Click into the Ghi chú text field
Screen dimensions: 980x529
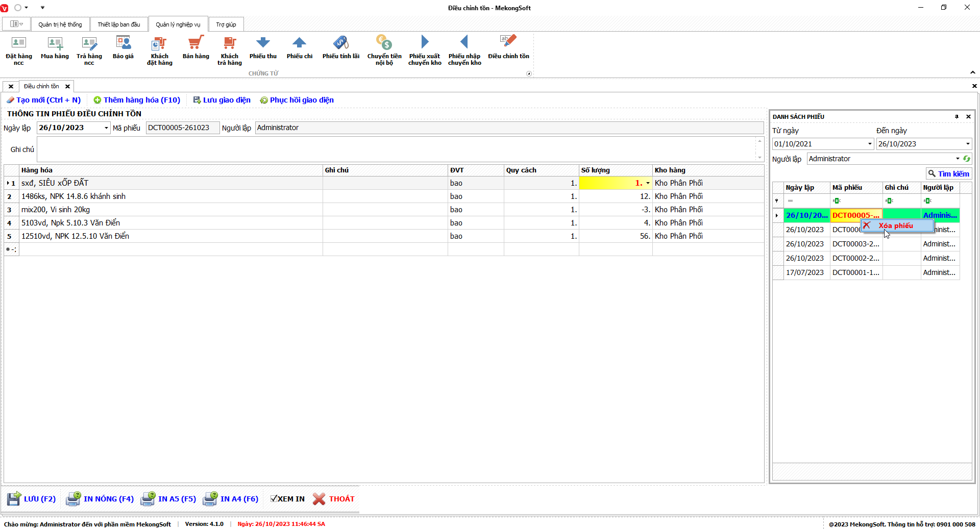[396, 149]
